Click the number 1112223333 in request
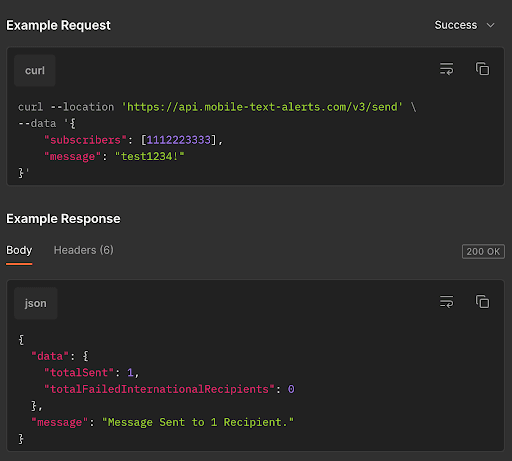The height and width of the screenshot is (461, 512). click(179, 140)
